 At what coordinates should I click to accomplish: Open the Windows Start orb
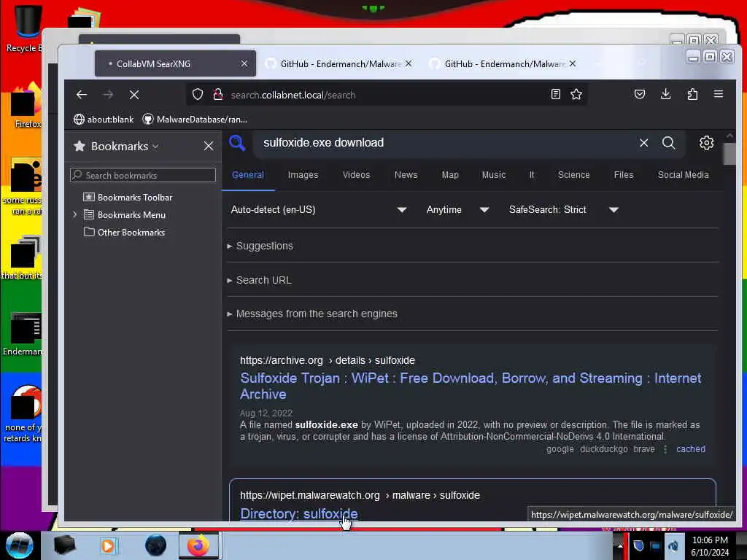(20, 545)
